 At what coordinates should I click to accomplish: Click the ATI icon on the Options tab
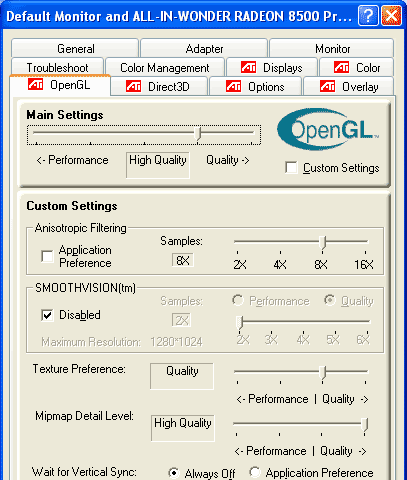click(x=233, y=86)
